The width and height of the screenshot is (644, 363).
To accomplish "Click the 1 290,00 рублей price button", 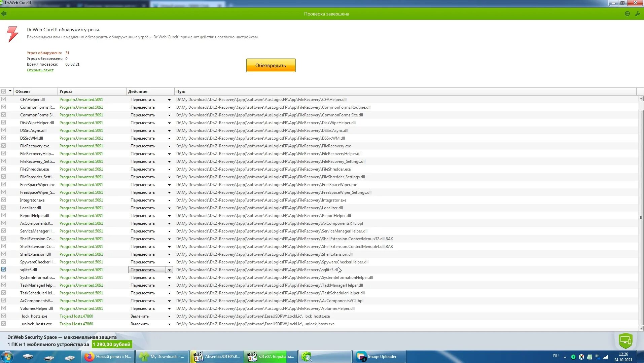I will [112, 344].
